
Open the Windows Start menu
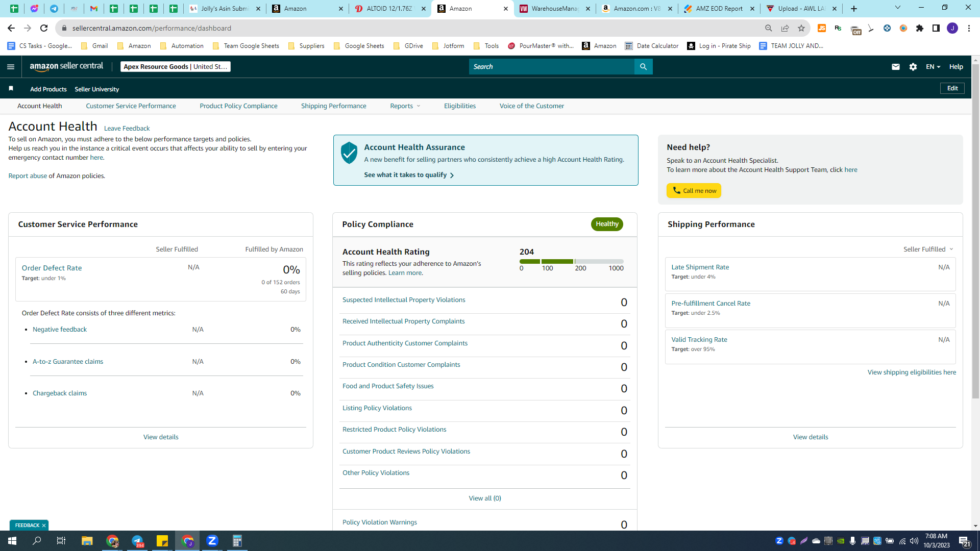point(12,541)
